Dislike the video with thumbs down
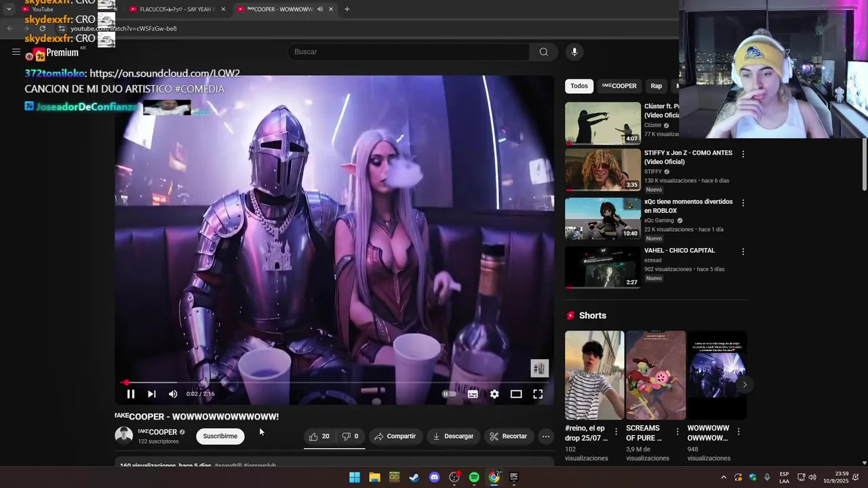Screen dimensions: 868x488 [350, 436]
